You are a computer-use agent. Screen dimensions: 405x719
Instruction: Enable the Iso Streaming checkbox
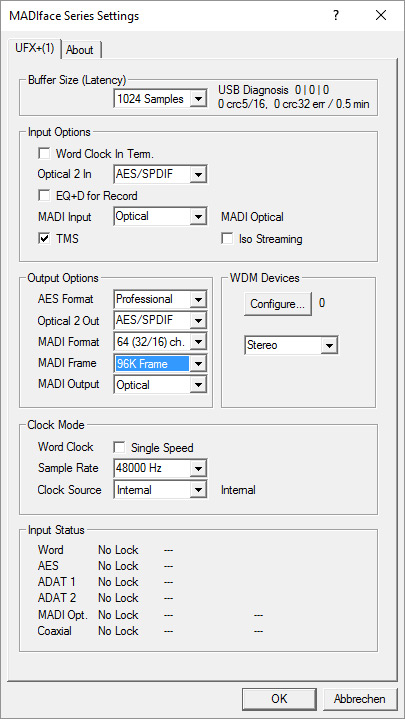[x=227, y=239]
